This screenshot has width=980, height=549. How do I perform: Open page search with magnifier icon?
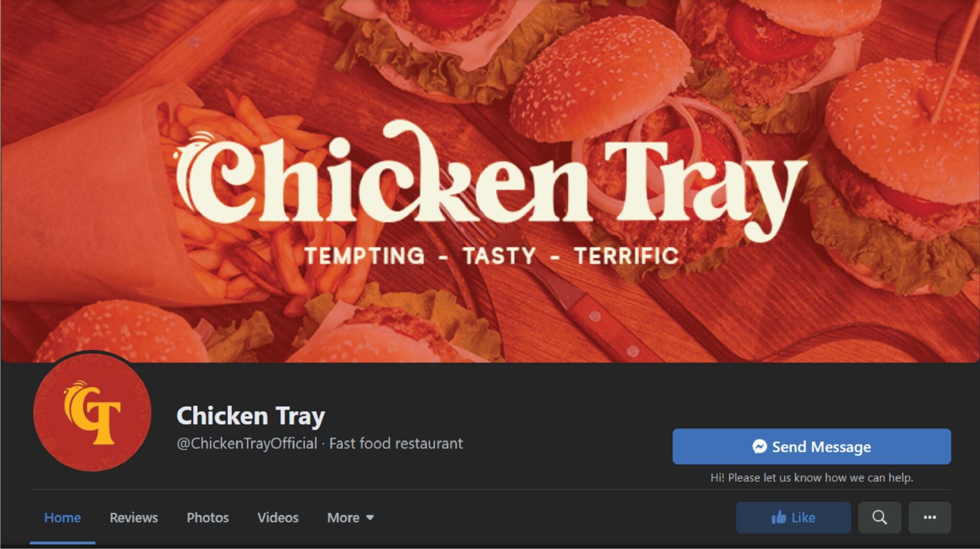click(880, 517)
